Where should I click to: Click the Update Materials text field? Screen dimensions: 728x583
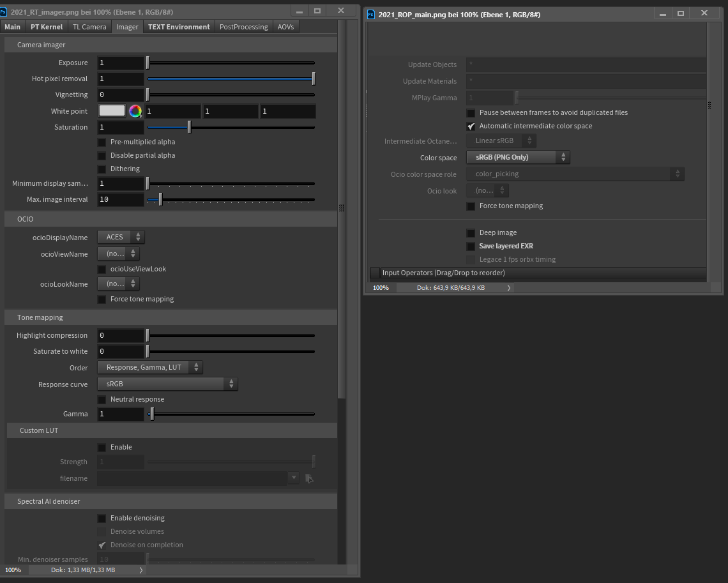586,81
